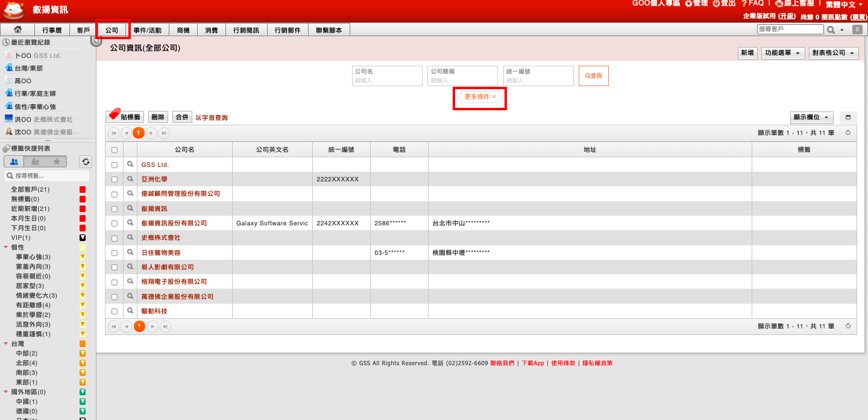
Task: View details magnifier for 史概株式會社
Action: 130,237
